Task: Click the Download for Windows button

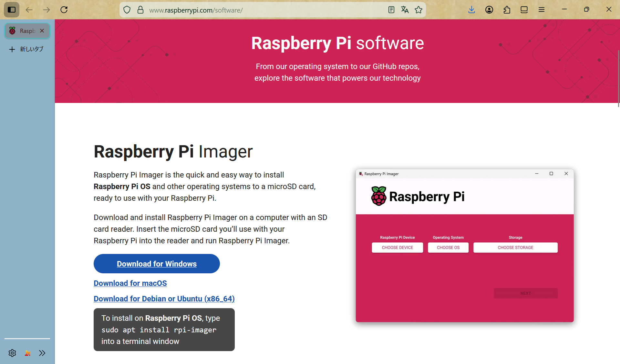Action: pyautogui.click(x=156, y=264)
